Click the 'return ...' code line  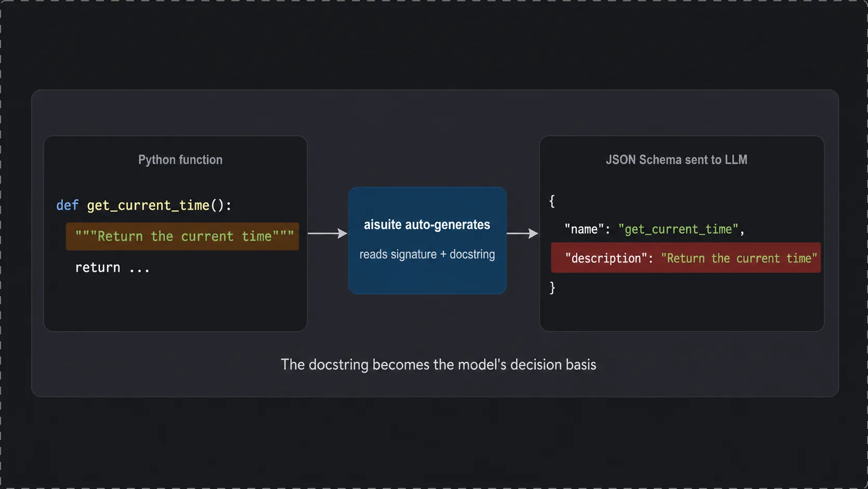coord(113,268)
